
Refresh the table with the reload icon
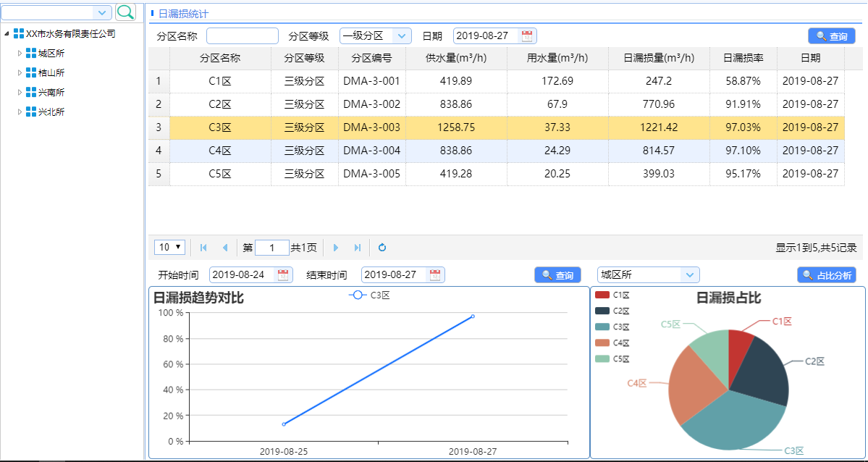click(382, 248)
